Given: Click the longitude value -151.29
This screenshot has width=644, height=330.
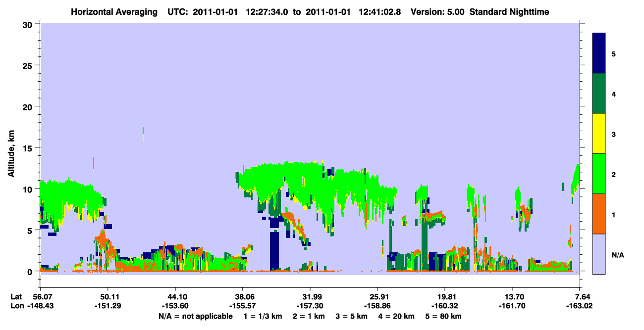Looking at the screenshot, I should click(108, 306).
